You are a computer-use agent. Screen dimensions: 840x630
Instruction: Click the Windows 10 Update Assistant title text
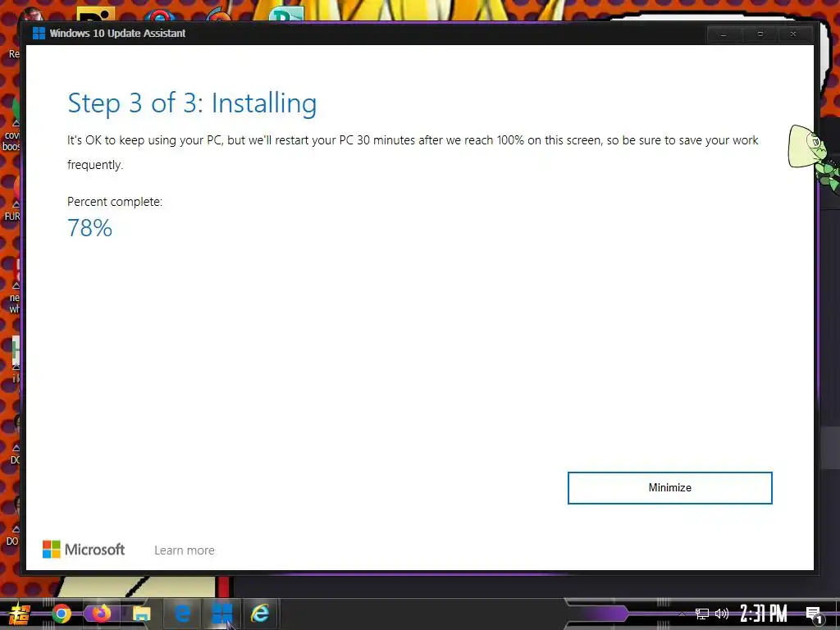[x=117, y=33]
